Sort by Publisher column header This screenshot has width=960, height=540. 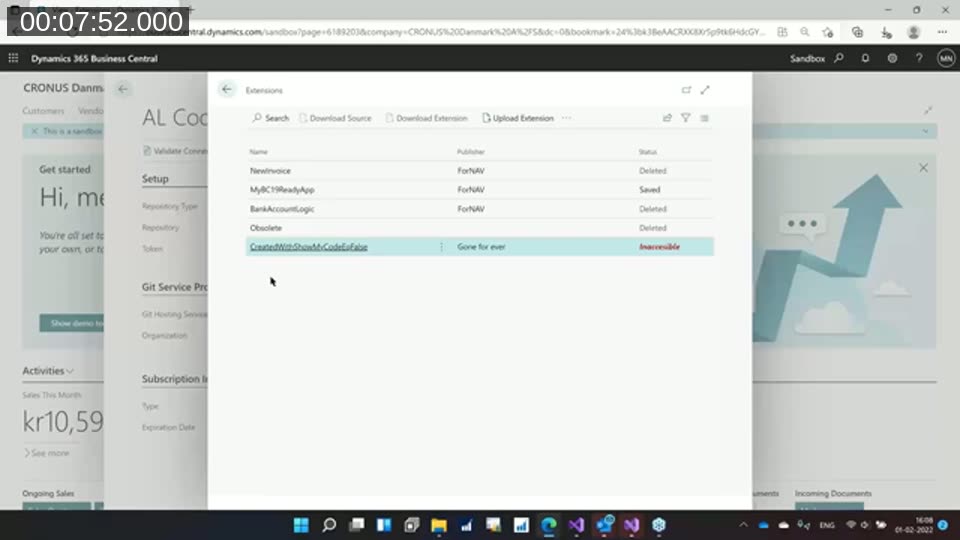[471, 152]
